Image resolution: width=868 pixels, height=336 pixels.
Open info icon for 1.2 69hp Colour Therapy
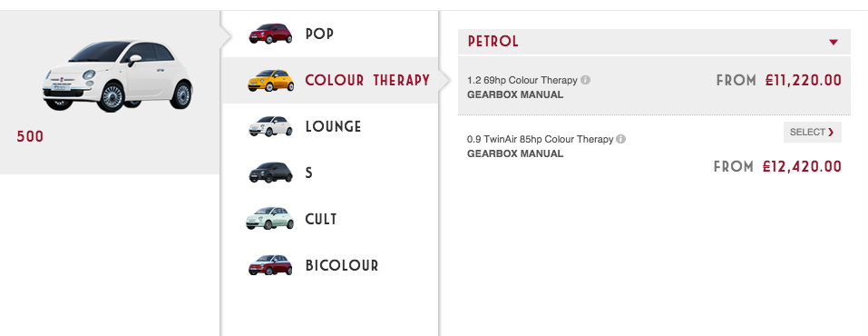coord(586,80)
